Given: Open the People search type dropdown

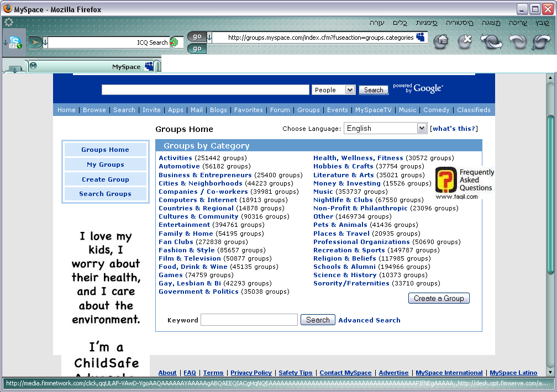Looking at the screenshot, I should (333, 90).
